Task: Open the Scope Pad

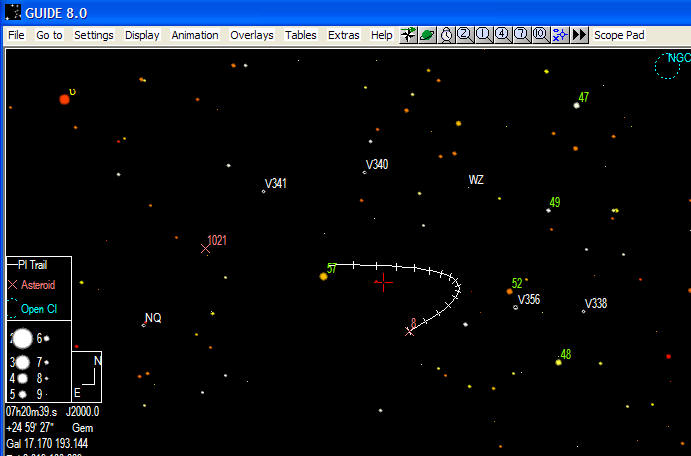Action: tap(619, 35)
